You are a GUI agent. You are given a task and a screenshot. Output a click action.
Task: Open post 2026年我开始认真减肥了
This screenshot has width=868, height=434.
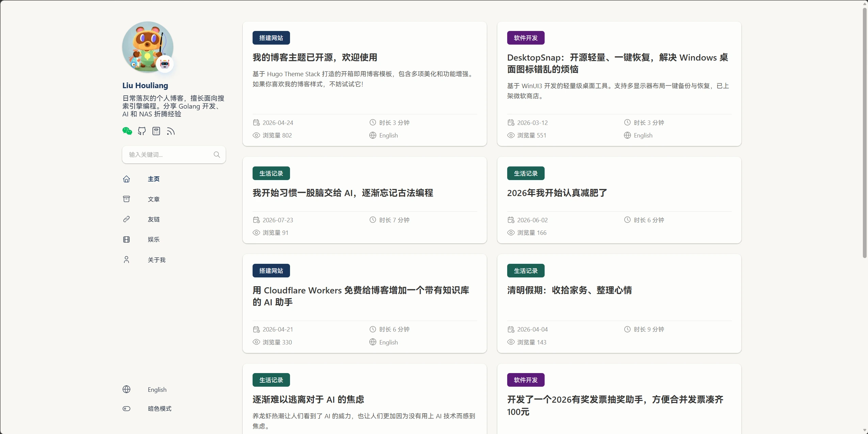[557, 193]
